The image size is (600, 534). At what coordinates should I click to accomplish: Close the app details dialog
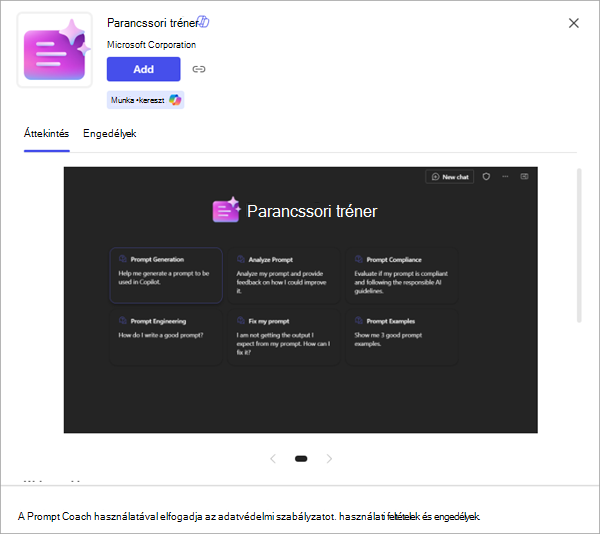pyautogui.click(x=573, y=23)
